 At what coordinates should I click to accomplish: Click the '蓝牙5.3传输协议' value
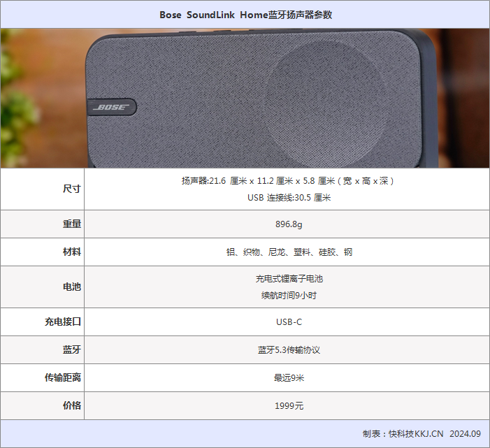pyautogui.click(x=289, y=350)
